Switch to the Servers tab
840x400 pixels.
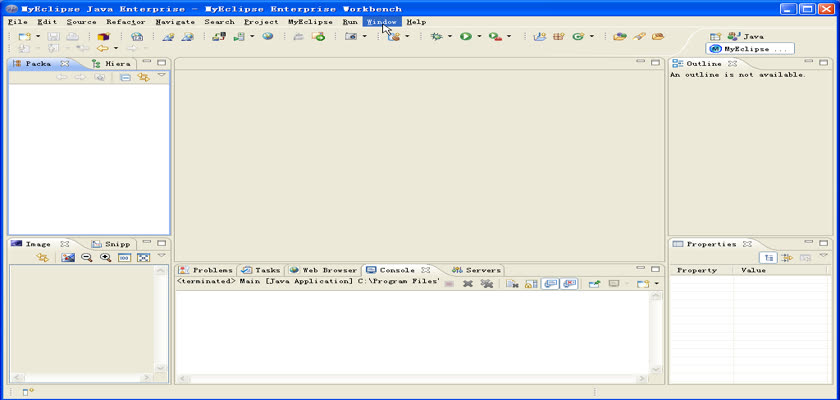[x=476, y=270]
